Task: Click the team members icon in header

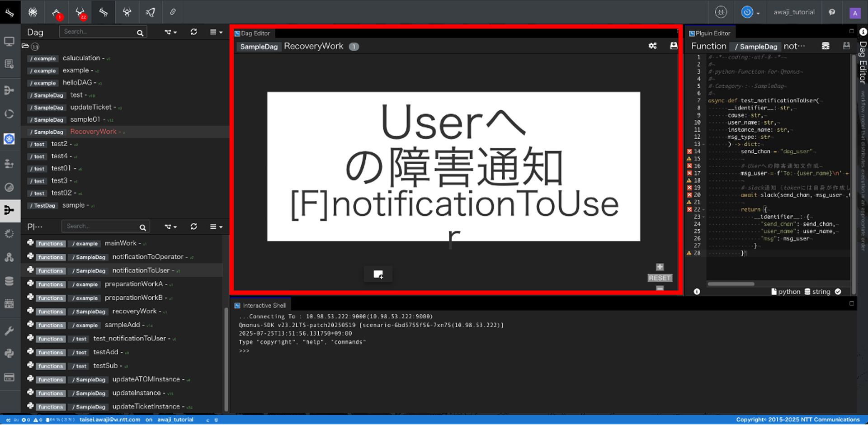Action: 721,12
